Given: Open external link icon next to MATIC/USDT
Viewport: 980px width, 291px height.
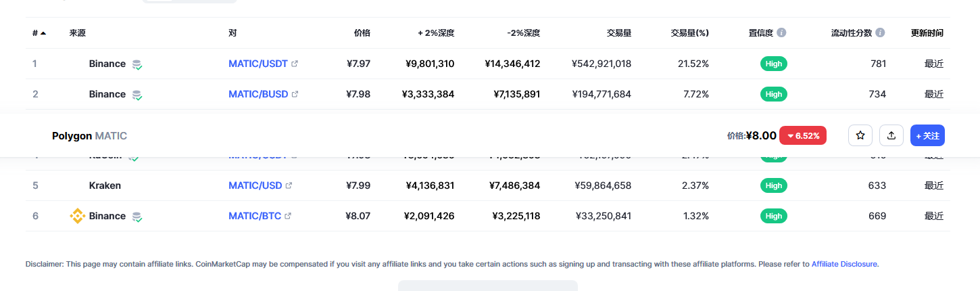Looking at the screenshot, I should [x=294, y=64].
